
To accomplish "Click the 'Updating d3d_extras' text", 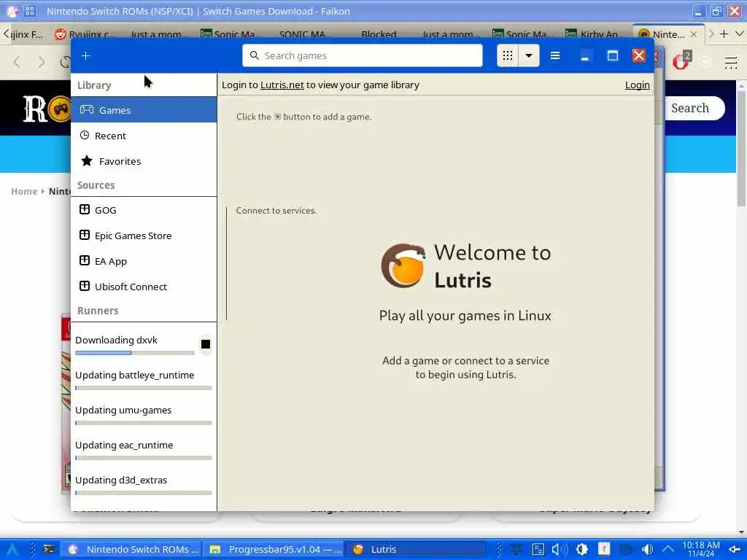I will (121, 480).
